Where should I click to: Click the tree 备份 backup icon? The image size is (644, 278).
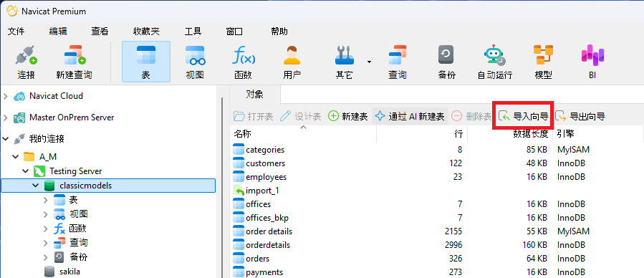point(59,257)
